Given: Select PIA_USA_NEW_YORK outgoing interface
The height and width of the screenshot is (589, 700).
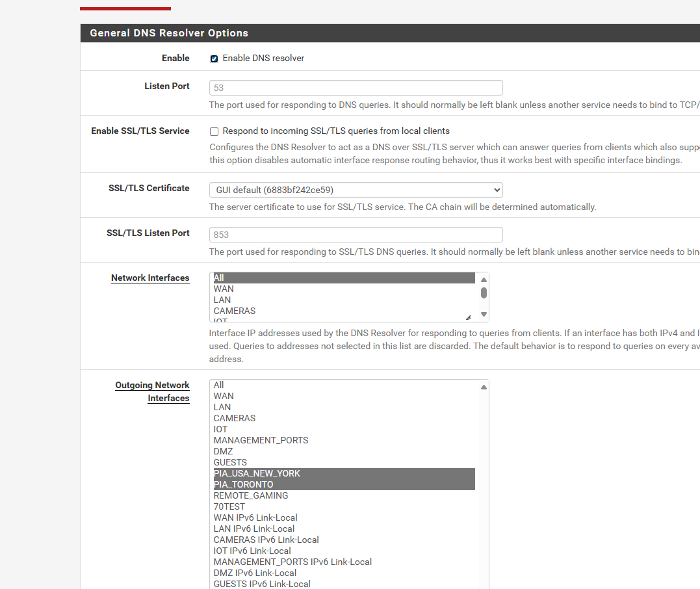Looking at the screenshot, I should point(344,473).
